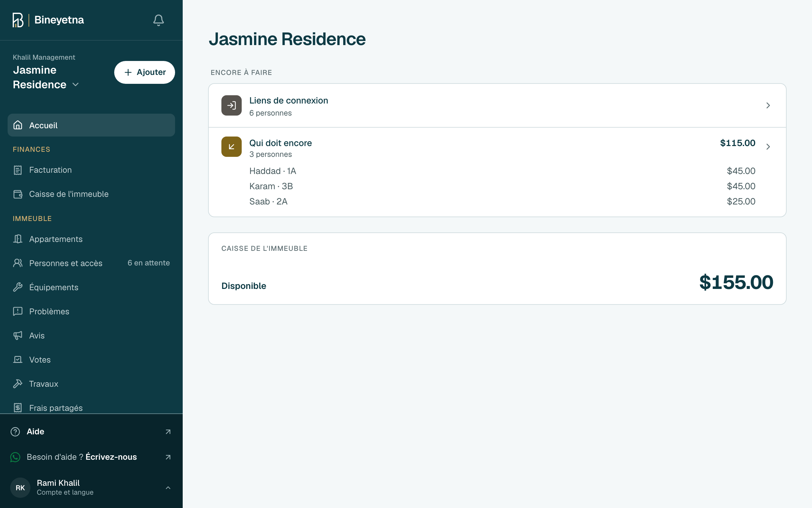The image size is (812, 508).
Task: Click the RK avatar
Action: pos(20,487)
